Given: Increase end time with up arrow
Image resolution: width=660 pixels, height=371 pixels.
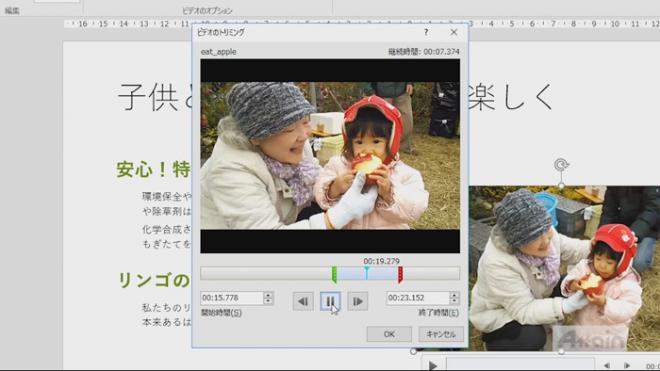Looking at the screenshot, I should pos(454,295).
